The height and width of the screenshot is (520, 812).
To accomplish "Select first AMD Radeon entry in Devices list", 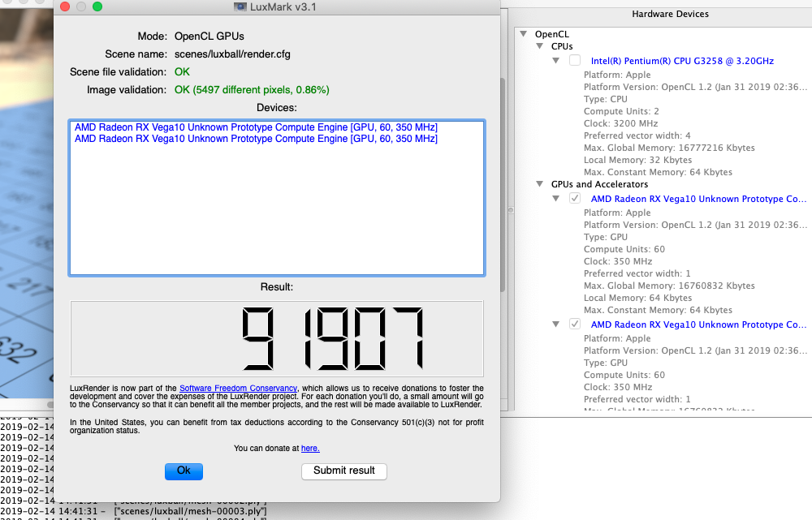I will coord(256,127).
